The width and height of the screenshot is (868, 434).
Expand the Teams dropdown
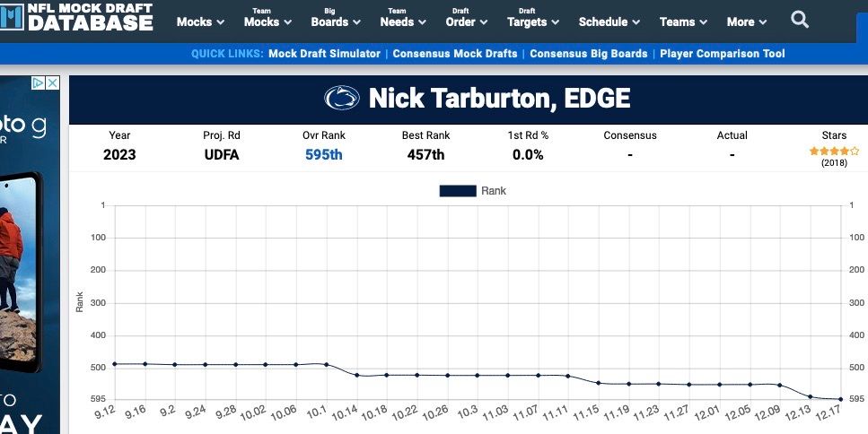pos(683,22)
